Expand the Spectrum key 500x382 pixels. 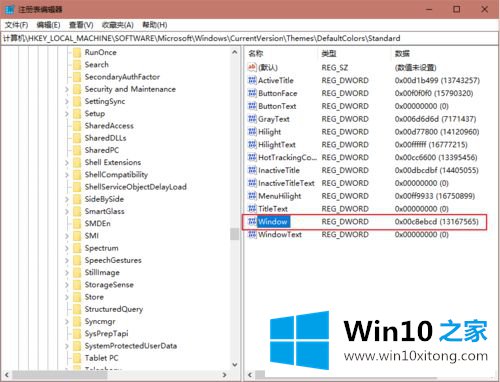point(67,248)
